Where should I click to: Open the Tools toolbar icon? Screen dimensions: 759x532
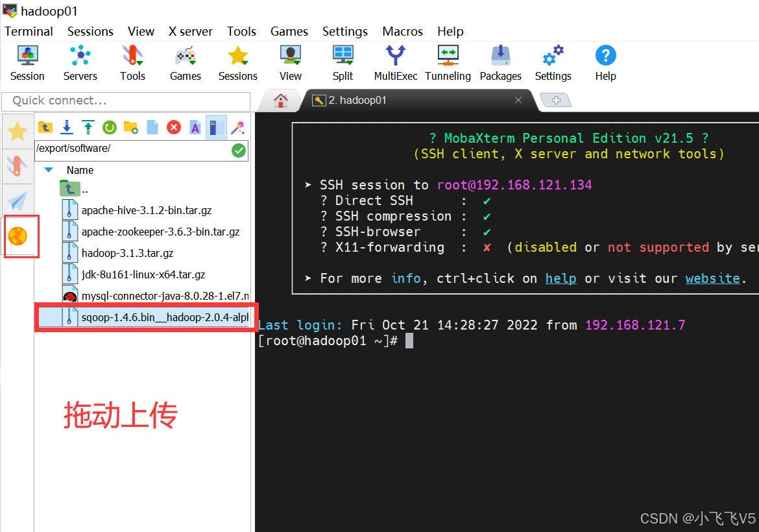(x=132, y=64)
